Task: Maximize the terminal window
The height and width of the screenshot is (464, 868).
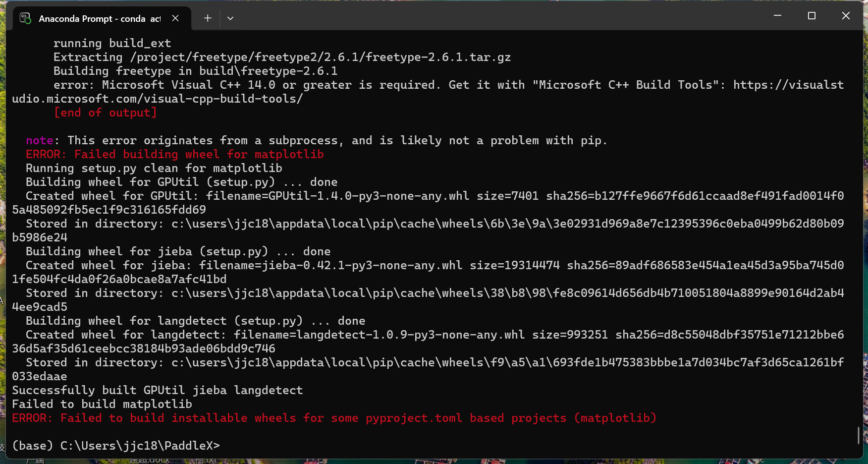Action: pos(812,16)
